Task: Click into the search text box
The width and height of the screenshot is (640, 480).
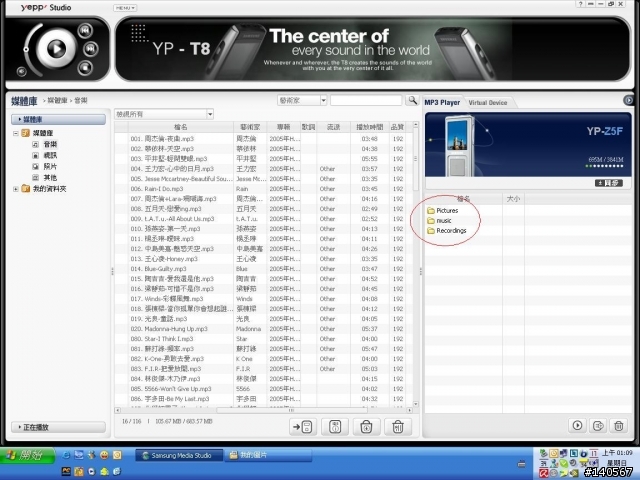Action: [x=366, y=100]
